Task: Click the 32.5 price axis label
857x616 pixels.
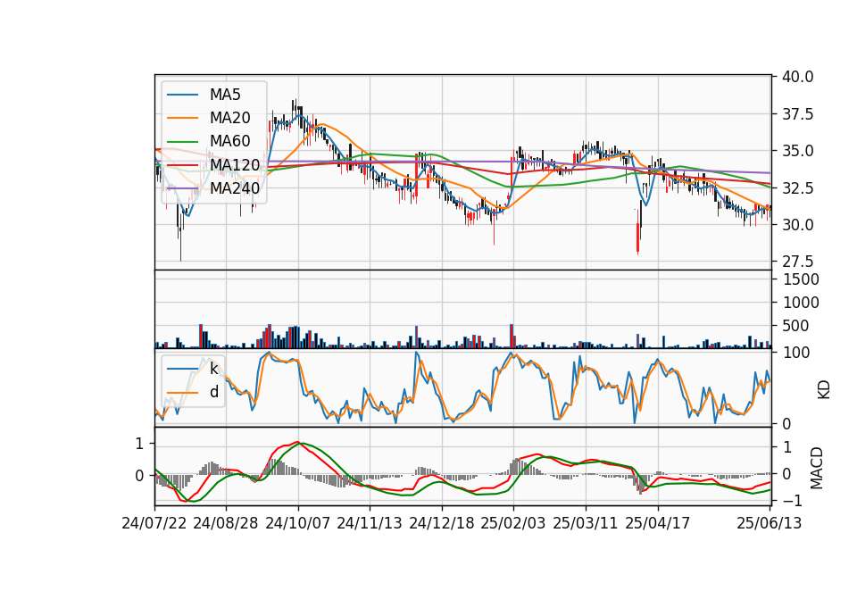Action: point(797,188)
